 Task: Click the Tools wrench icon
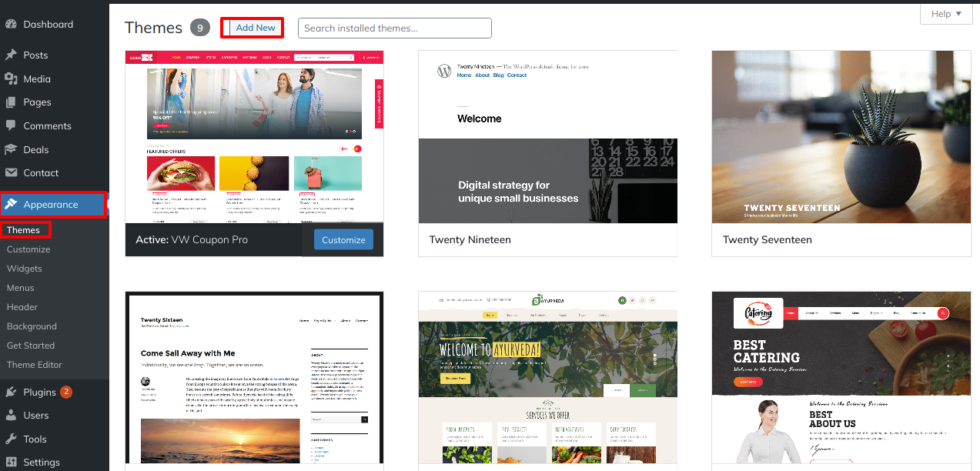point(11,439)
